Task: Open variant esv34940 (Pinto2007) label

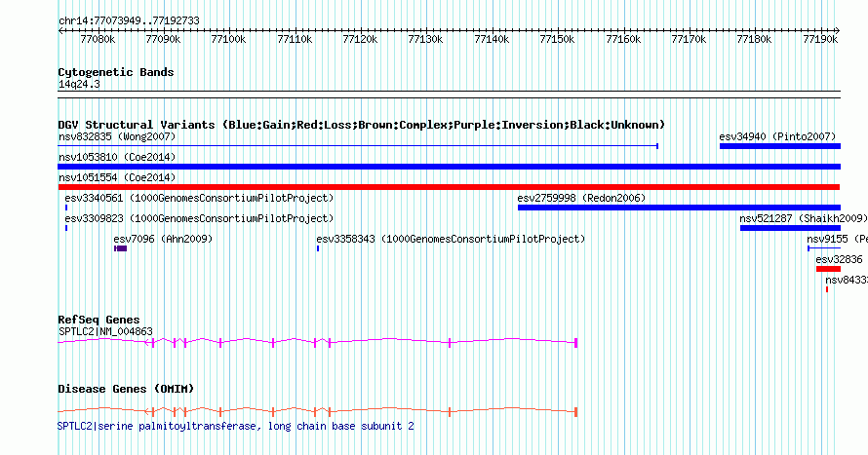Action: pos(777,136)
